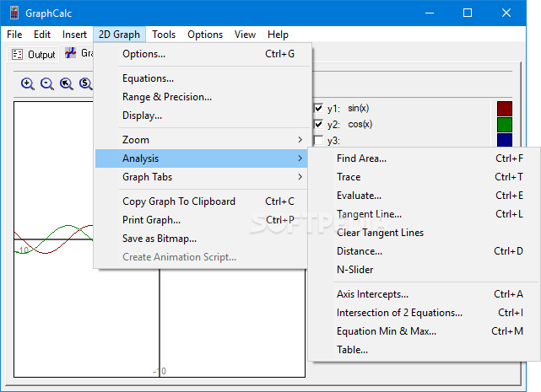Open the File menu

14,35
